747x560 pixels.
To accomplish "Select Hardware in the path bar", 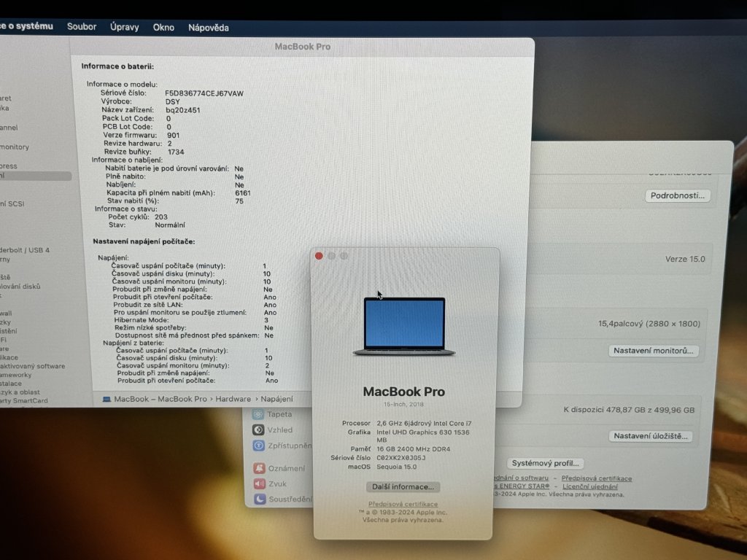I will point(233,399).
